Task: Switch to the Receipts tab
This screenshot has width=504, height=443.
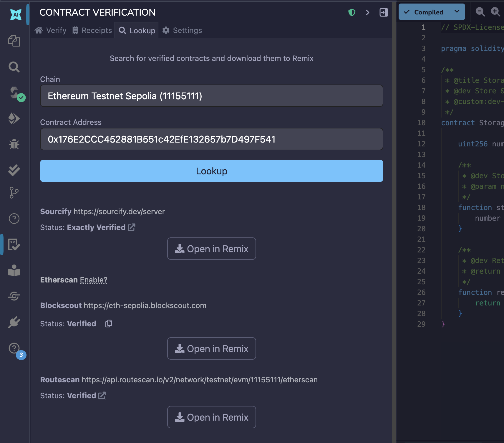Action: (x=92, y=30)
